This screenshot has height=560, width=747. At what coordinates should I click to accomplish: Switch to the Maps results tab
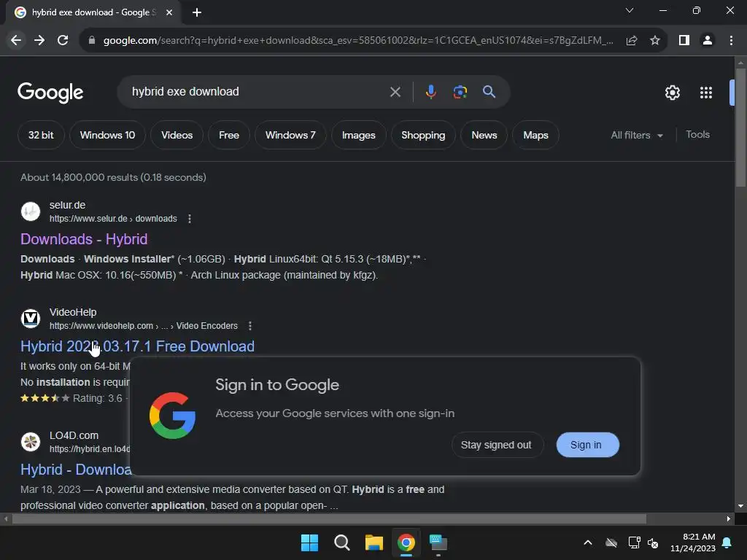tap(535, 135)
